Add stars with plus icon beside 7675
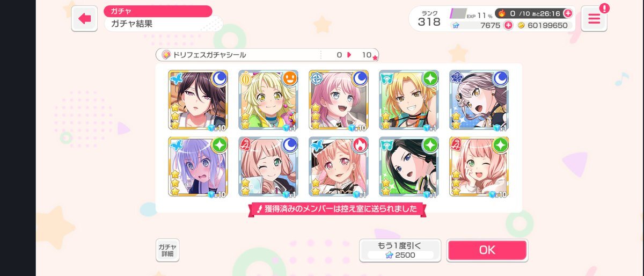Screen dimensions: 644x276 508,25
